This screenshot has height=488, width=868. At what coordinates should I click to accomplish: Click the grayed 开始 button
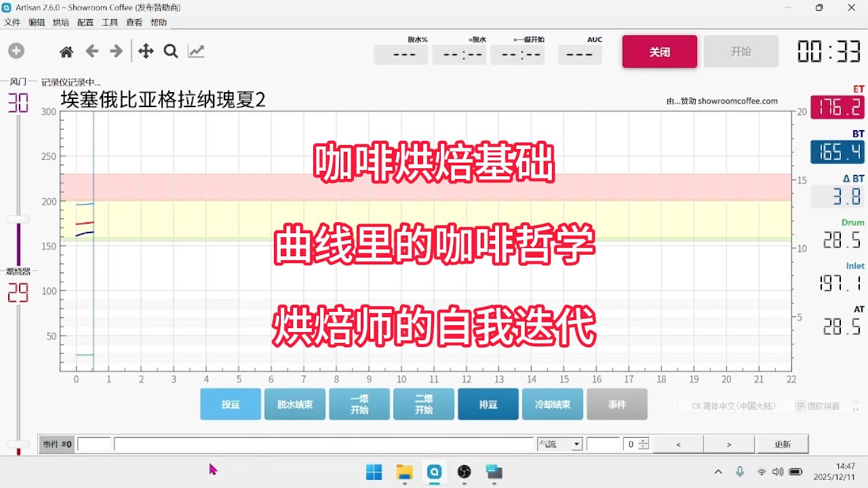pos(741,52)
